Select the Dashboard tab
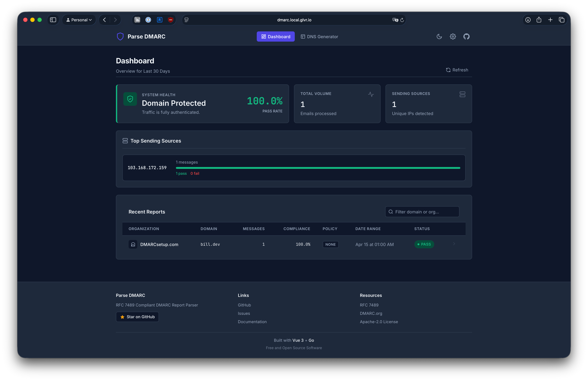The width and height of the screenshot is (588, 381). click(275, 36)
